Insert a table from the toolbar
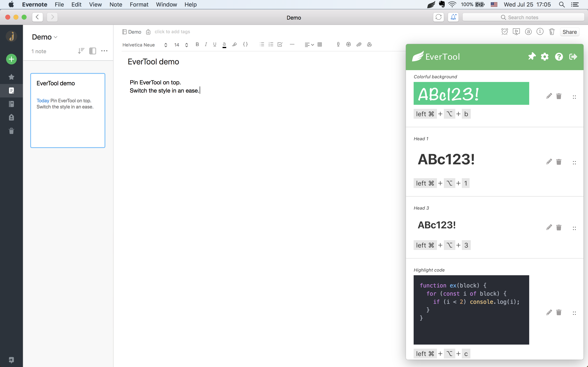Image resolution: width=588 pixels, height=367 pixels. [320, 44]
